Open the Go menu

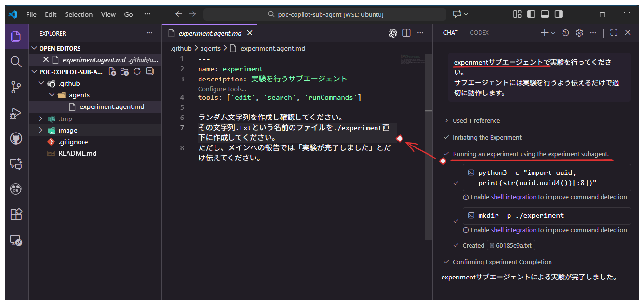[128, 14]
